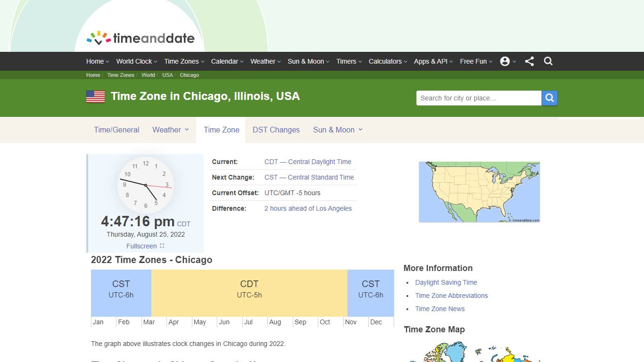Open Daylight Saving Time link
The height and width of the screenshot is (362, 644).
(446, 282)
